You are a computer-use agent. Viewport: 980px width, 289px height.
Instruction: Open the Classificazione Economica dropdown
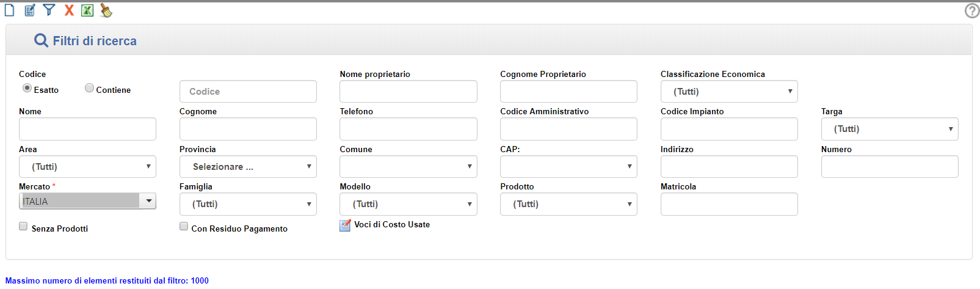(x=729, y=92)
